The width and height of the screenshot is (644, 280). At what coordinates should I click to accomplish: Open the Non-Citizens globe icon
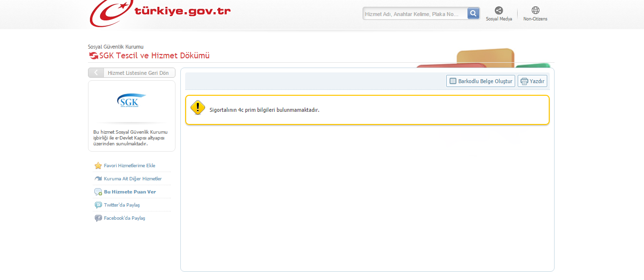pyautogui.click(x=536, y=10)
